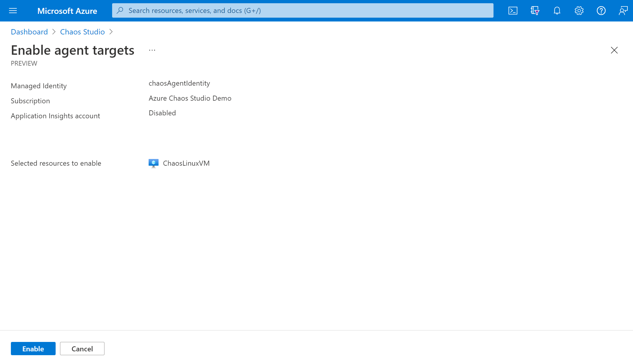This screenshot has width=633, height=364.
Task: Click the Cancel button to discard changes
Action: click(82, 348)
